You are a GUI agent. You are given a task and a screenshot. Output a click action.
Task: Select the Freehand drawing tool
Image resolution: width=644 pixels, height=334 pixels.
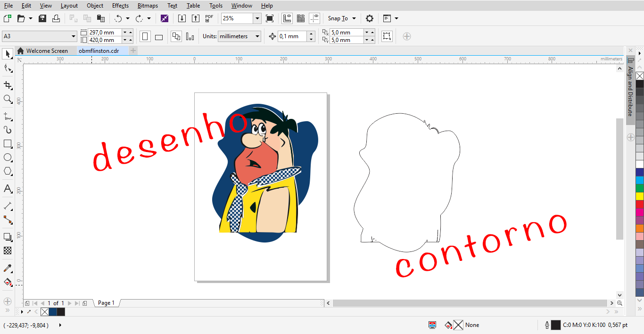point(8,116)
